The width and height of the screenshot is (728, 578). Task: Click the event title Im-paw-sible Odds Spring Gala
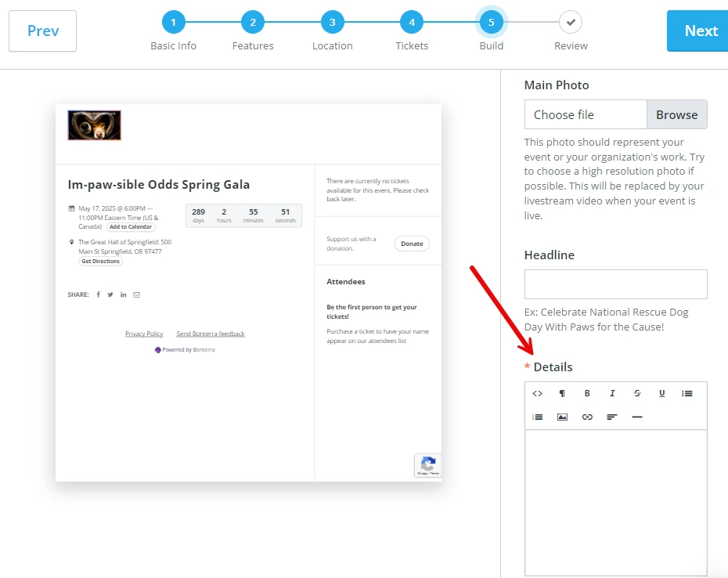click(159, 185)
